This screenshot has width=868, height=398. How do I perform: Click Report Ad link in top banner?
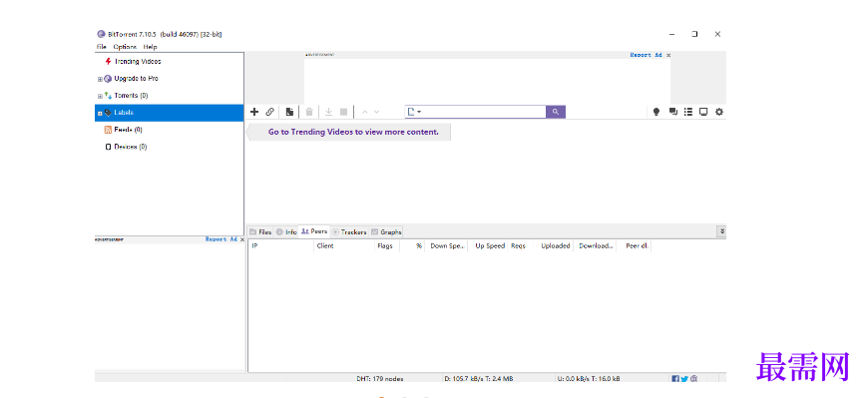[647, 55]
